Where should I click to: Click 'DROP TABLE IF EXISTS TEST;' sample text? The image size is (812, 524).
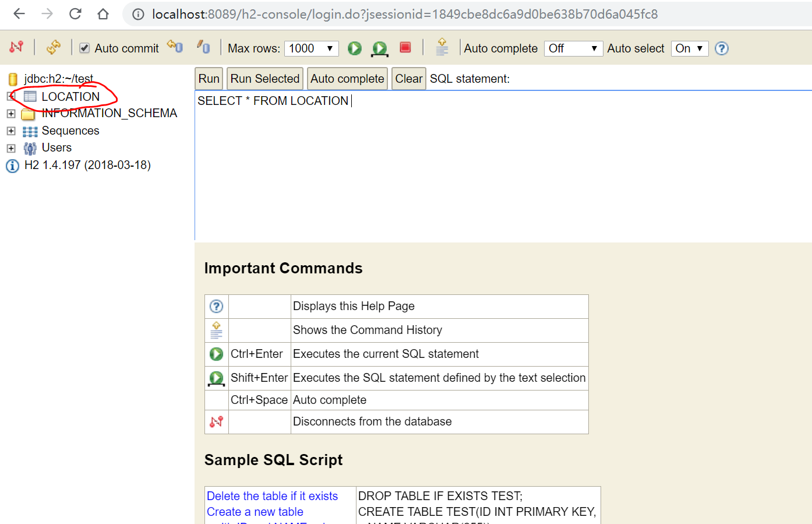click(440, 496)
